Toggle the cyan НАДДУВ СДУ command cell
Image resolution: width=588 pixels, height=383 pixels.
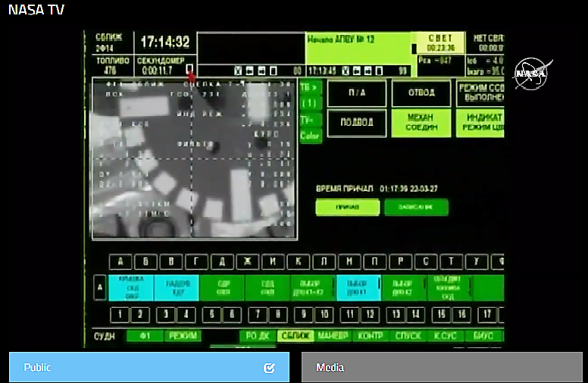177,288
